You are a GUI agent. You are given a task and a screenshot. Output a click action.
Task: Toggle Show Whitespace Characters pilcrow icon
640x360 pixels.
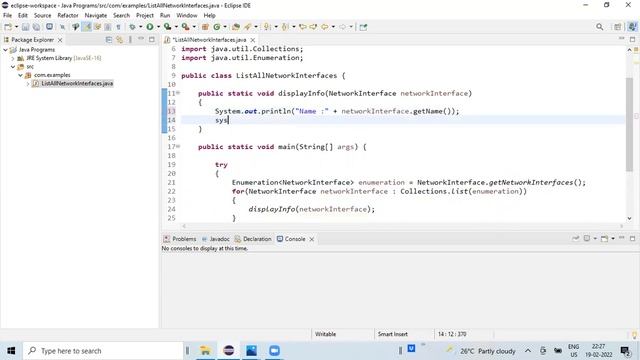click(118, 27)
